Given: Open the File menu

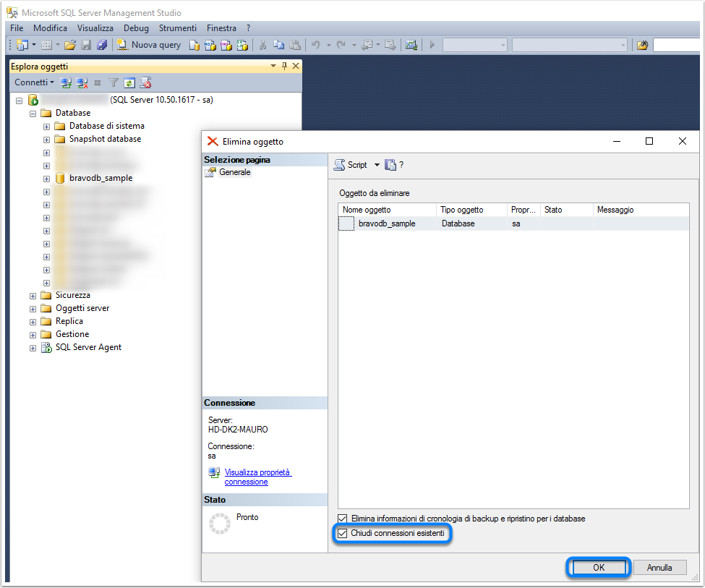Looking at the screenshot, I should click(x=17, y=28).
